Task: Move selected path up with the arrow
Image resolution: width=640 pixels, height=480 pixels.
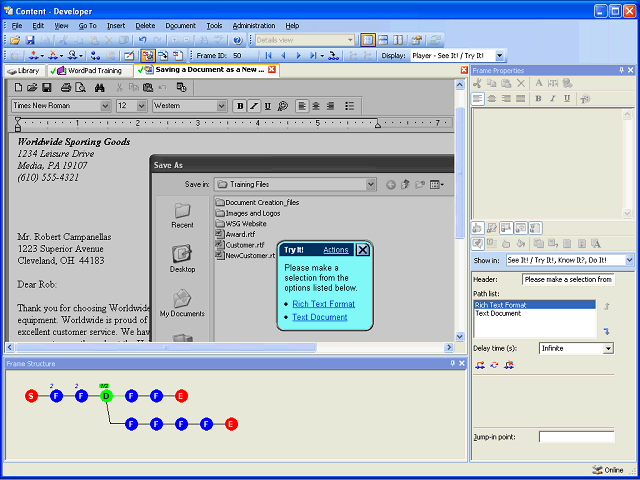Action: pyautogui.click(x=607, y=306)
